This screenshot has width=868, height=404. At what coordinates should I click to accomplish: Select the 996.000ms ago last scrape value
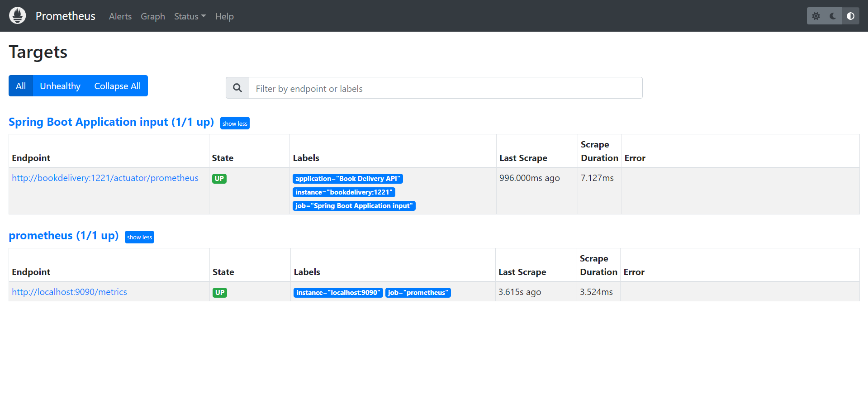(x=530, y=178)
